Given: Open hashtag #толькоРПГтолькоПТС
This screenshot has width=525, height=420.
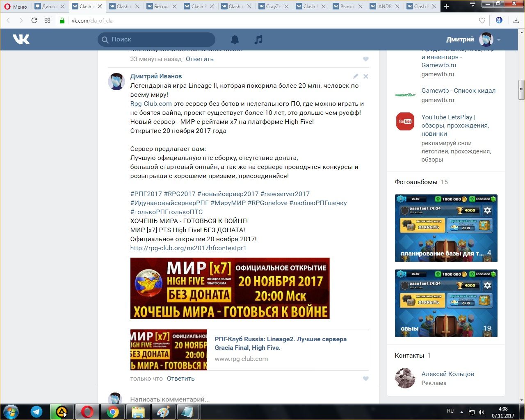Looking at the screenshot, I should pyautogui.click(x=167, y=212).
